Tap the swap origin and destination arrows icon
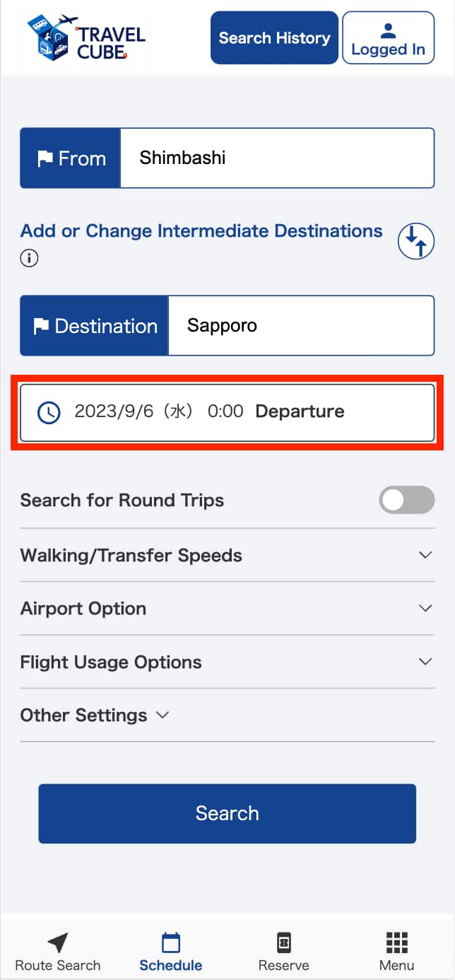 (416, 241)
